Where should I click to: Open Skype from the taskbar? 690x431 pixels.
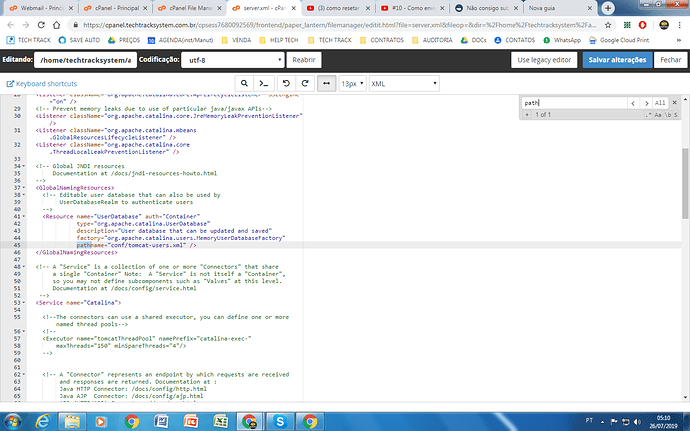click(280, 421)
